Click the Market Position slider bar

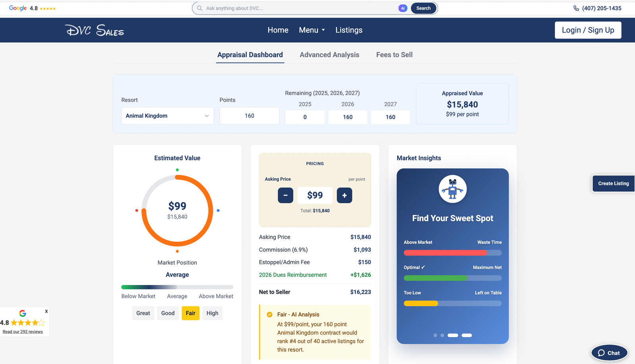[x=177, y=287]
